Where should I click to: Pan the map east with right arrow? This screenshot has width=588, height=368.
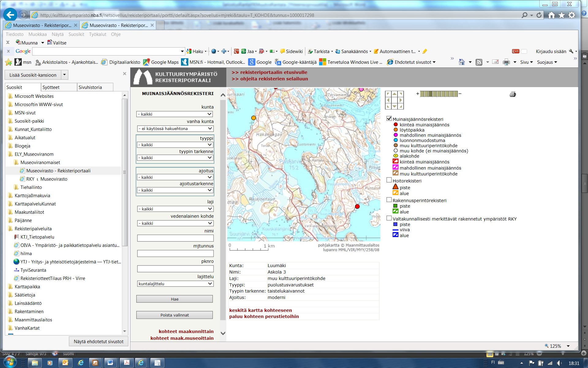click(401, 100)
